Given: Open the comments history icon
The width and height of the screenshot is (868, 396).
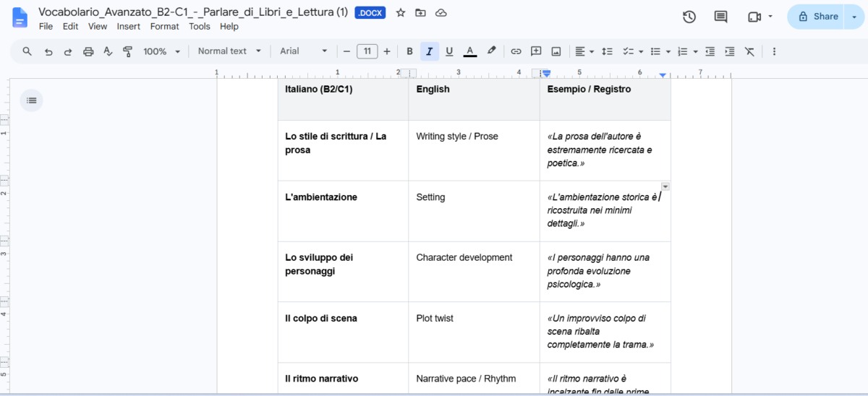Looking at the screenshot, I should pyautogui.click(x=720, y=17).
